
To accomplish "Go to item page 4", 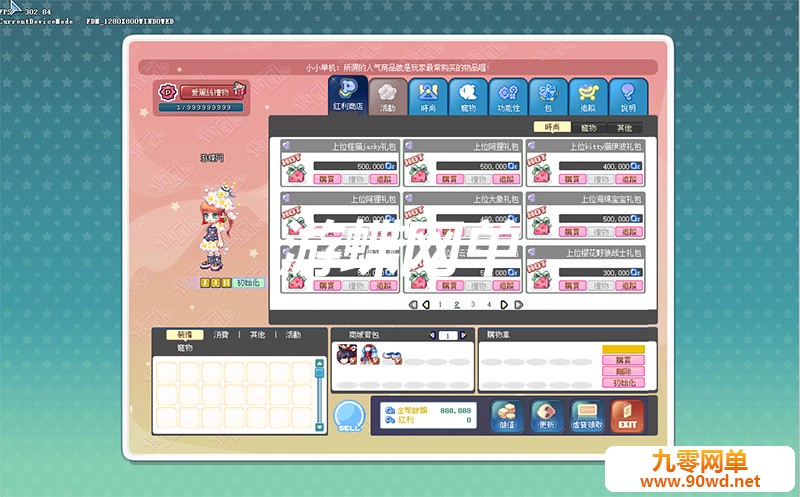I will point(489,305).
